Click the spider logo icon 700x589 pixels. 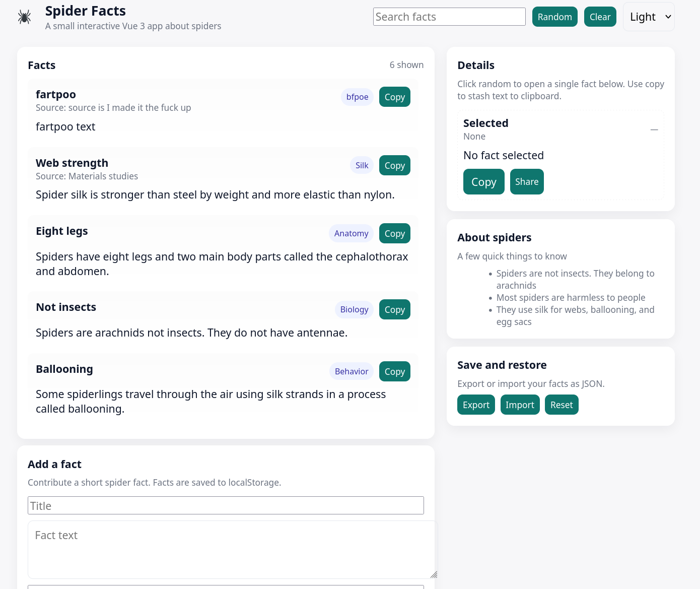coord(24,17)
